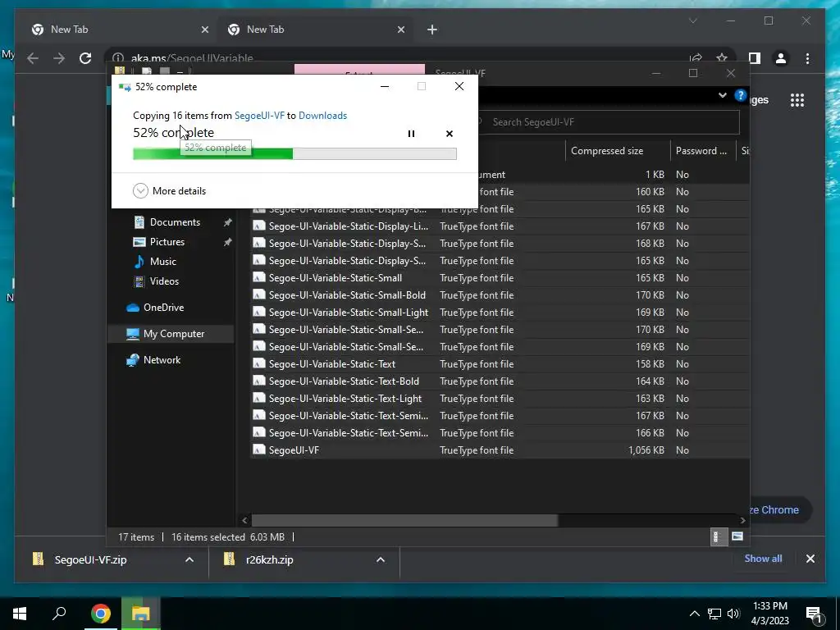Screen dimensions: 840x630
Task: Click the file list's left scroll arrow
Action: click(x=244, y=520)
